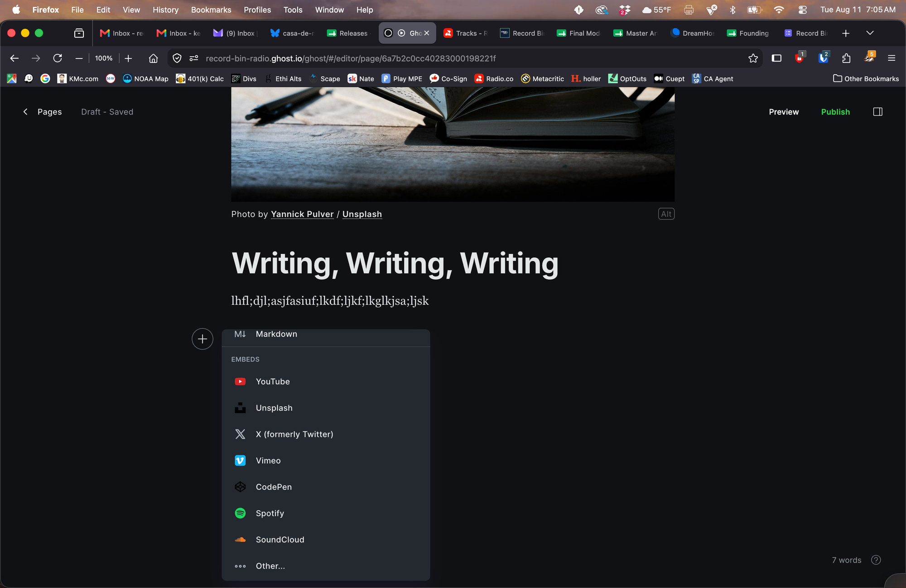
Task: Open the Yannick Pulver photographer link
Action: (302, 214)
